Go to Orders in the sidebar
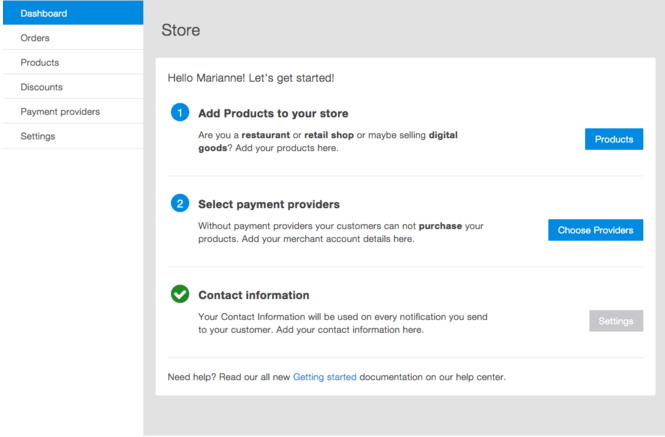Screen dimensions: 665x437 pos(73,38)
